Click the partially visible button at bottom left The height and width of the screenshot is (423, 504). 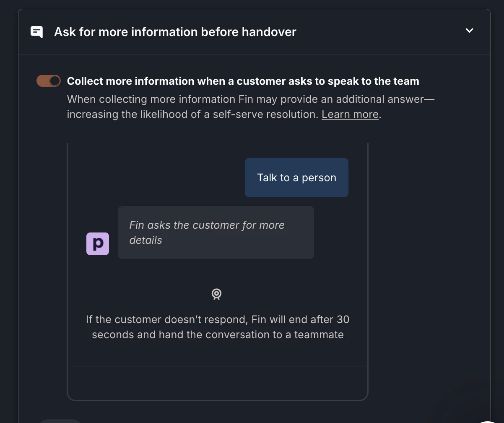coord(61,420)
